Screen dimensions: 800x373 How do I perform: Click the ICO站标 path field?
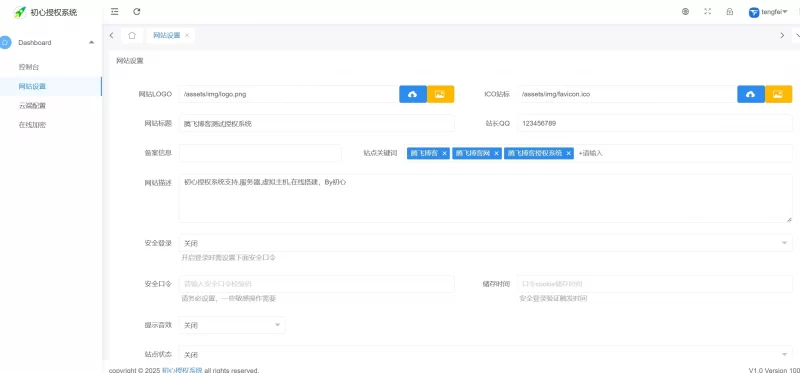coord(627,94)
